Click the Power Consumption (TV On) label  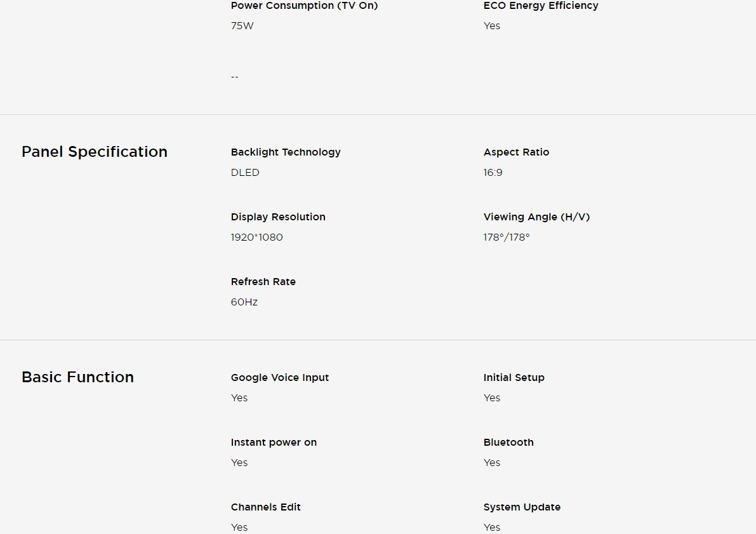304,6
